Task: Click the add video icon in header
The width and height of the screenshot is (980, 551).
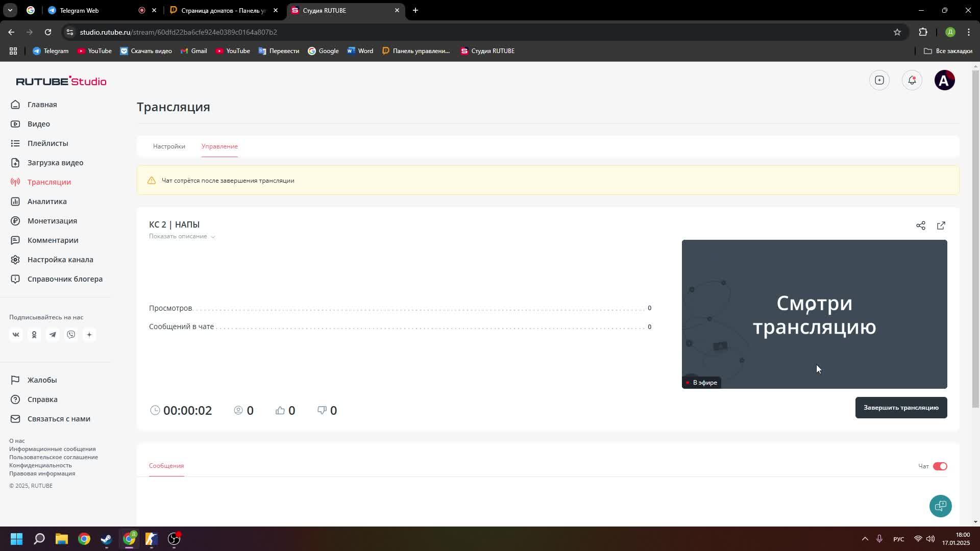Action: click(879, 80)
